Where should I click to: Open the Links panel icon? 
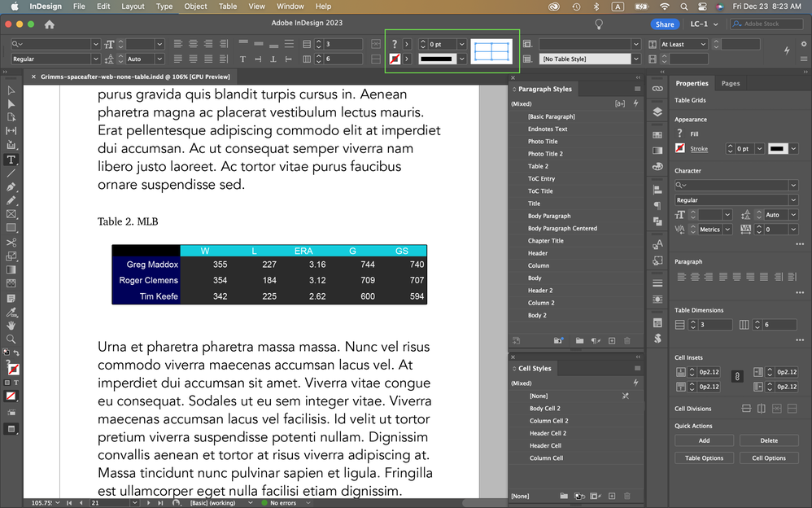(x=657, y=89)
